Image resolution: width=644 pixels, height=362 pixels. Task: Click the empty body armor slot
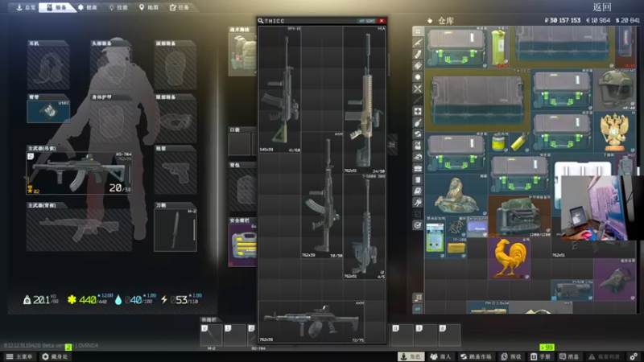tap(112, 121)
